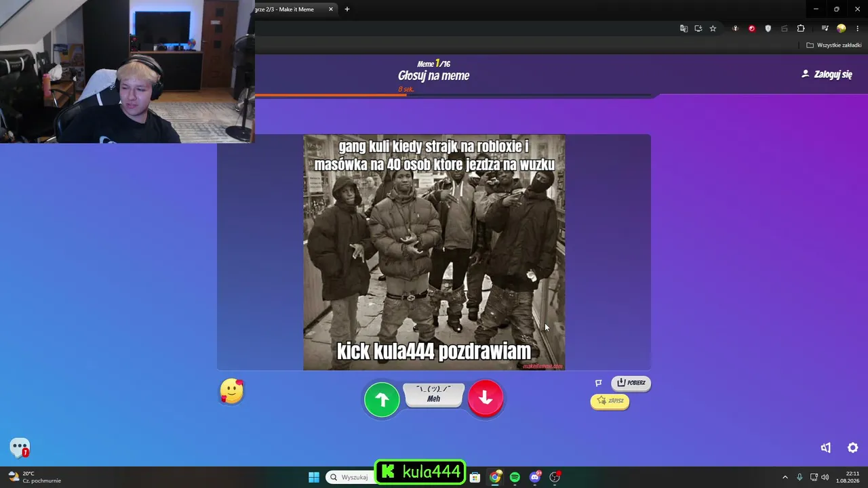
Task: Click the Wyszukaj taskbar search box
Action: (x=349, y=477)
